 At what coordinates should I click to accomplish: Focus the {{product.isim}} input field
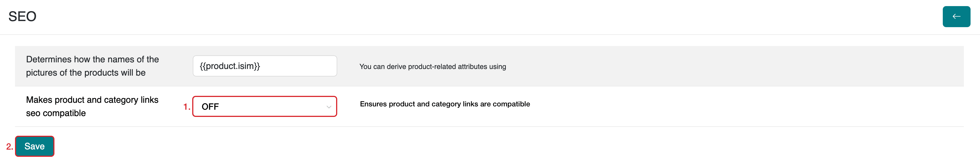coord(264,66)
